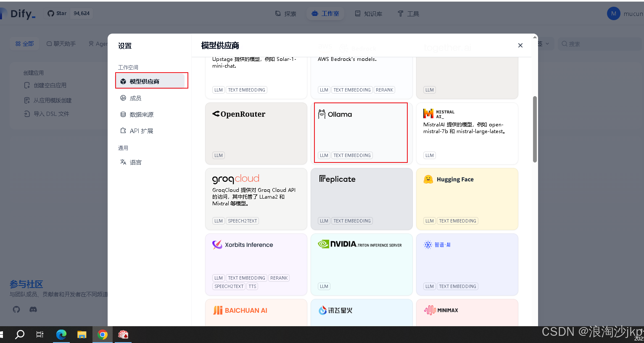The width and height of the screenshot is (644, 343).
Task: Click the LLM tag on OpenRouter card
Action: 219,155
